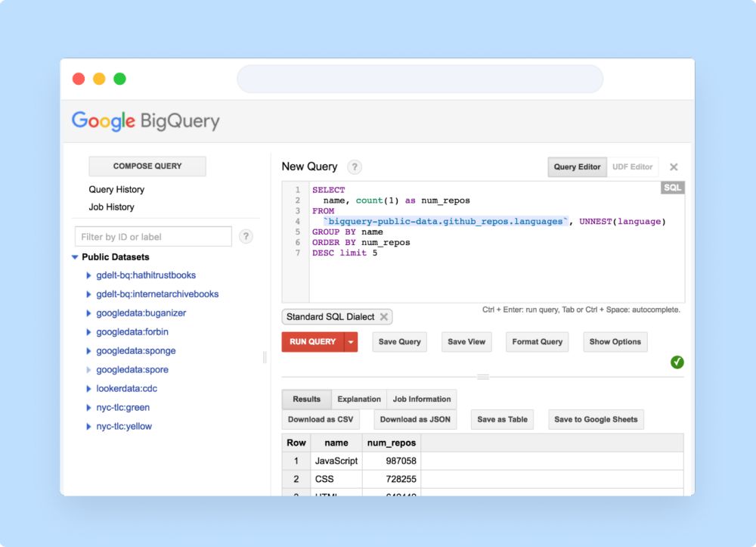Click the help icon next to dataset filter
This screenshot has height=547, width=756.
246,236
